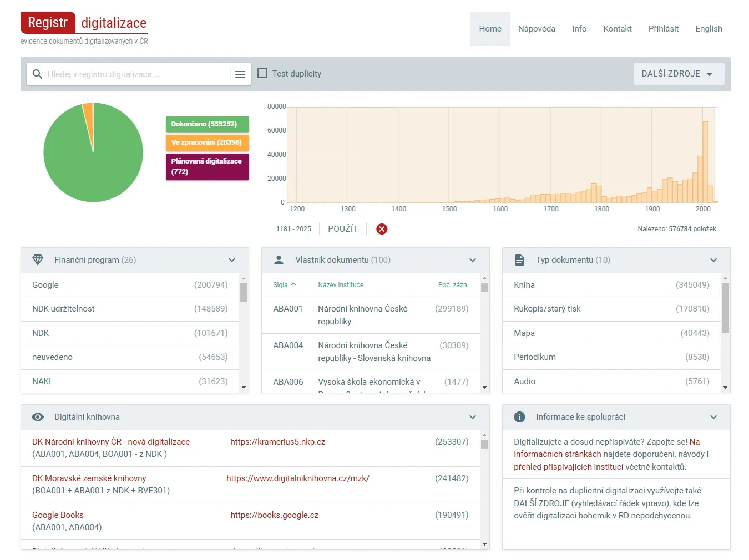The height and width of the screenshot is (560, 749).
Task: Collapse the Finanční program panel chevron
Action: click(232, 260)
